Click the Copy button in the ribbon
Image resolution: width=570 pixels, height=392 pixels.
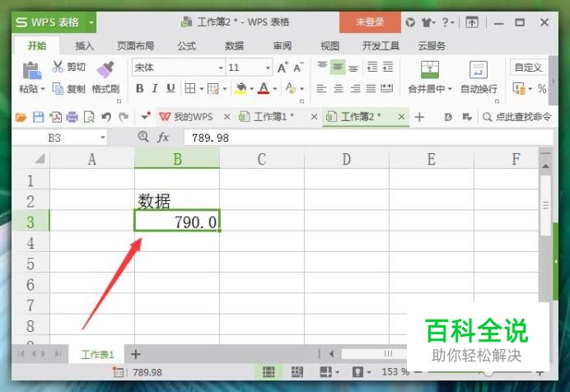click(x=69, y=89)
